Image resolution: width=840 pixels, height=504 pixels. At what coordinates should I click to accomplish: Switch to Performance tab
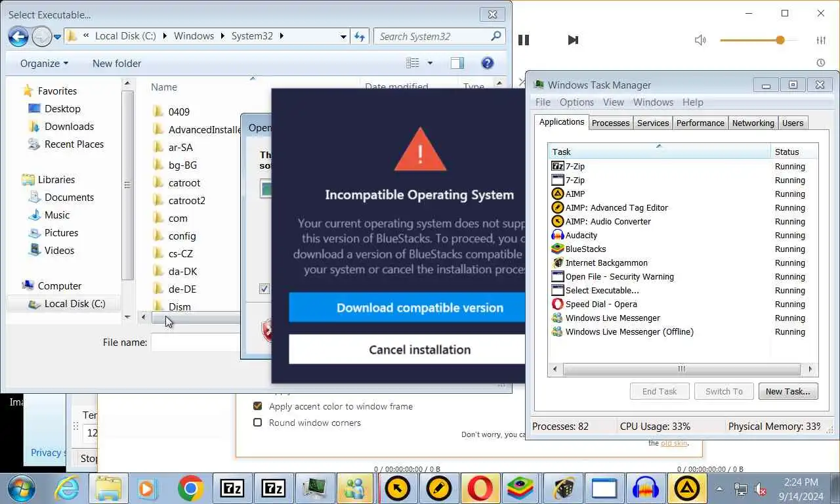(x=700, y=123)
